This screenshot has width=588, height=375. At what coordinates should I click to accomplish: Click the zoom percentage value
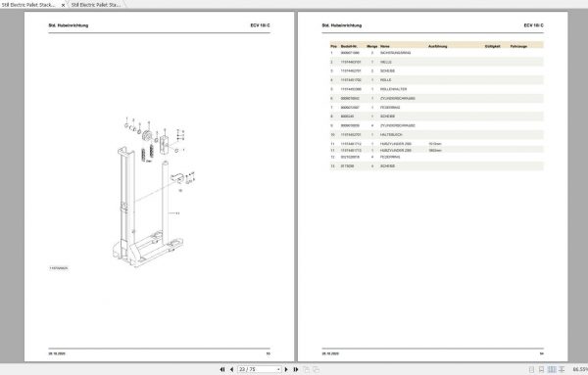coord(580,369)
